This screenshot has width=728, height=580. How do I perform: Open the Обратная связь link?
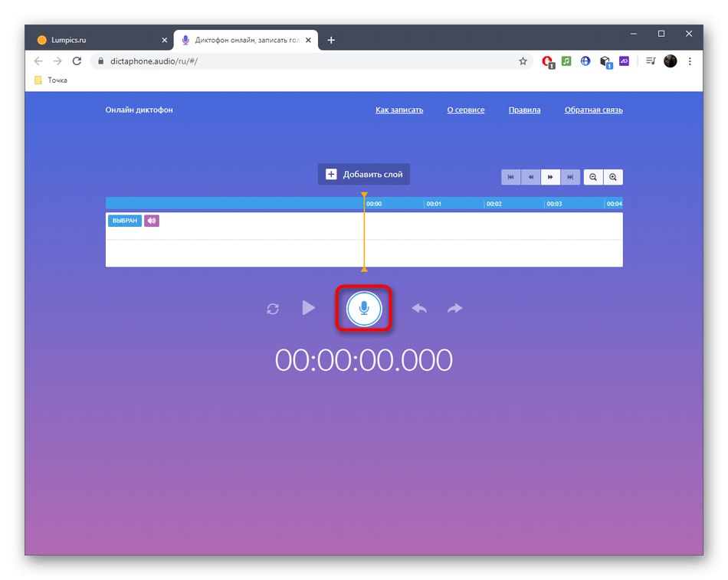[594, 110]
